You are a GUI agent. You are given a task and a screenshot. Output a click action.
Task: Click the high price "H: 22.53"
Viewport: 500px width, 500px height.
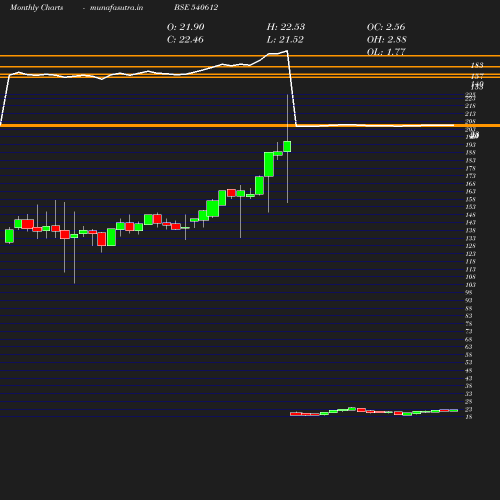point(286,27)
